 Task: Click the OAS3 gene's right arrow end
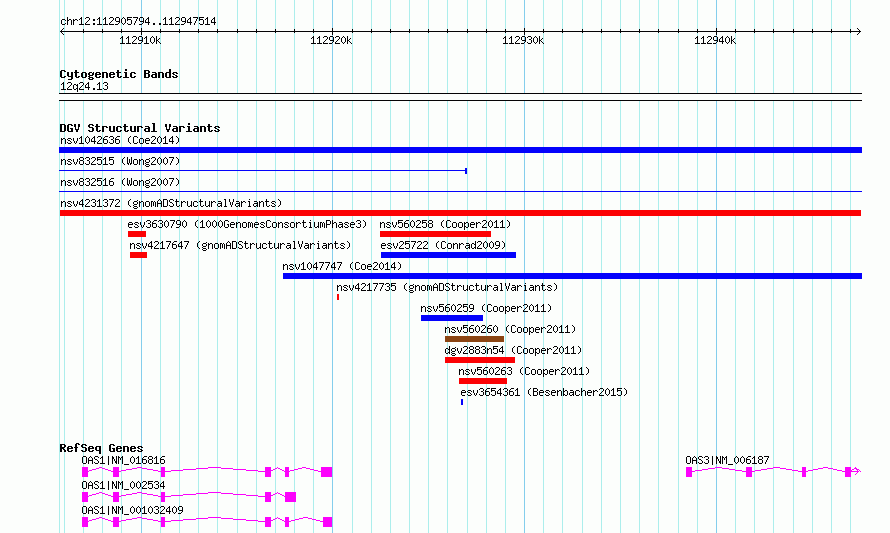click(x=857, y=471)
